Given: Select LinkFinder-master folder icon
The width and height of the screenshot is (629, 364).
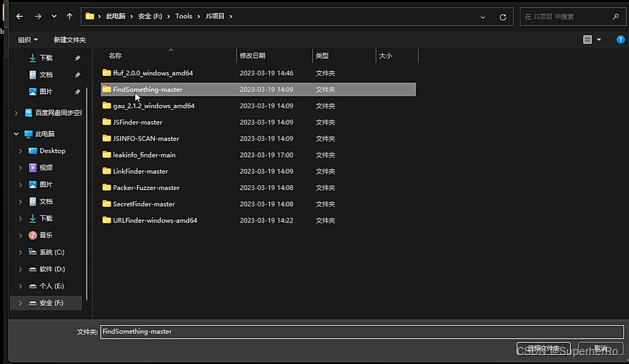Looking at the screenshot, I should (x=106, y=171).
